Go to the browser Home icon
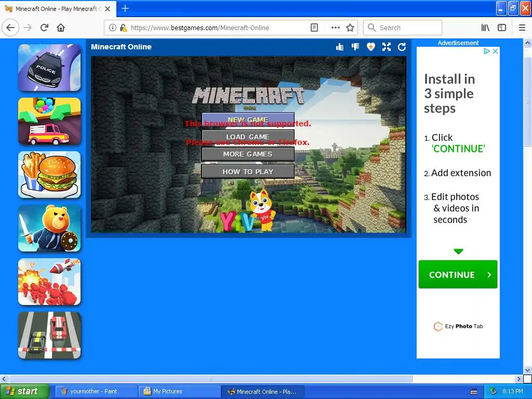The width and height of the screenshot is (532, 399). 61,28
